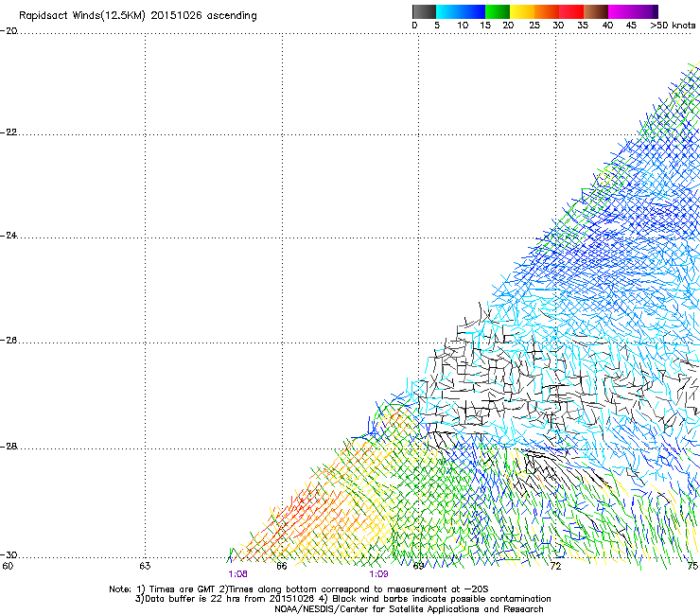Click the 63 longitude axis label
Viewport: 700px width, 615px height.
tap(145, 566)
